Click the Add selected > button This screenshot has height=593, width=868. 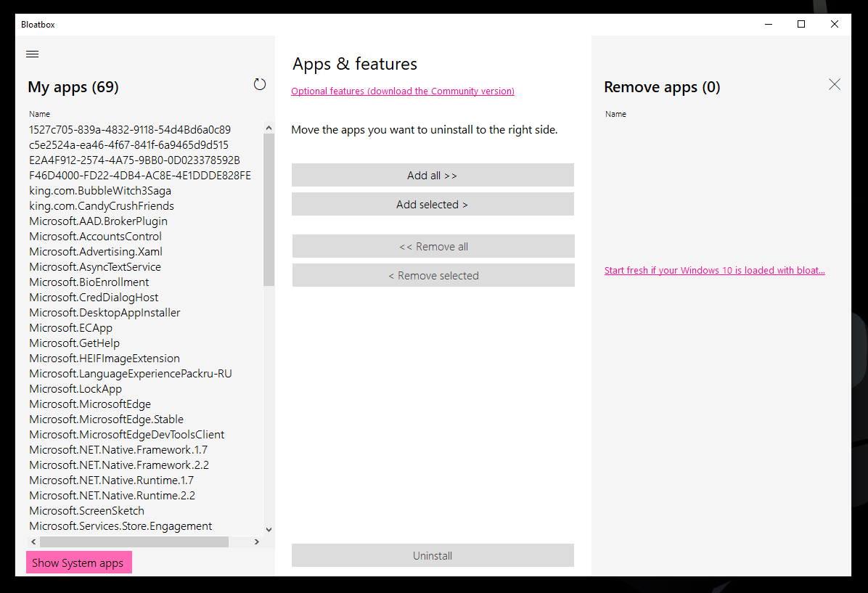click(x=433, y=204)
